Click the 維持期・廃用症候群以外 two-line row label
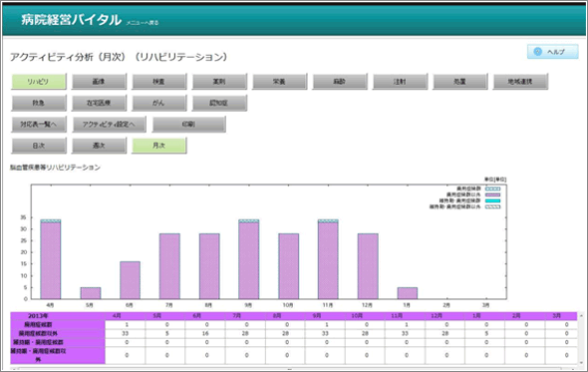 pos(58,355)
